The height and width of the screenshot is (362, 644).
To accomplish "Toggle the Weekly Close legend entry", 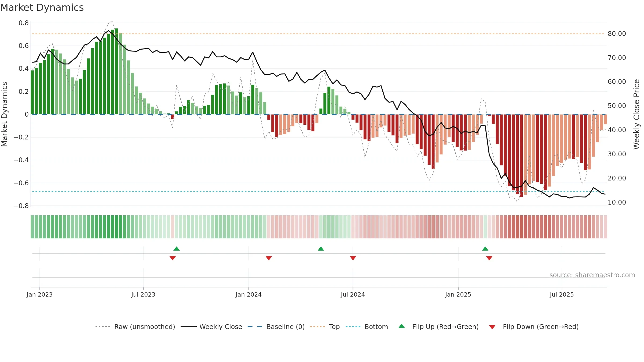I will 211,327.
